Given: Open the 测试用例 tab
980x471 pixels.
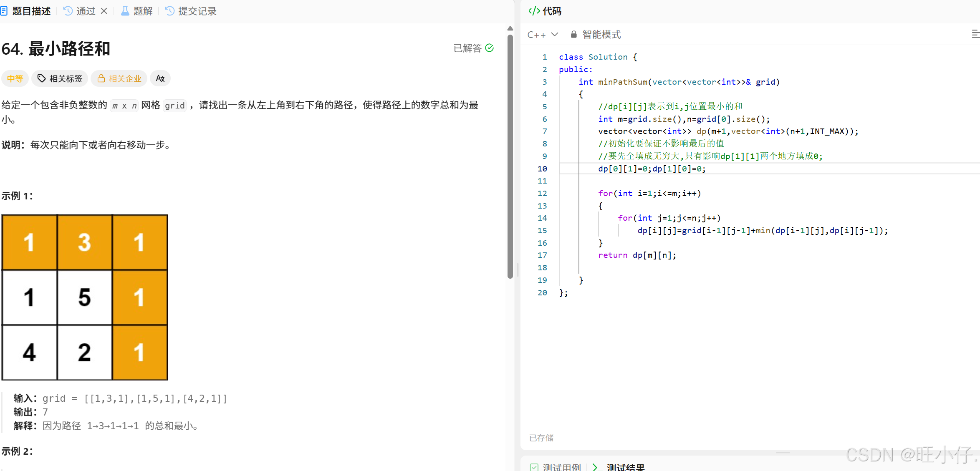Looking at the screenshot, I should (556, 467).
